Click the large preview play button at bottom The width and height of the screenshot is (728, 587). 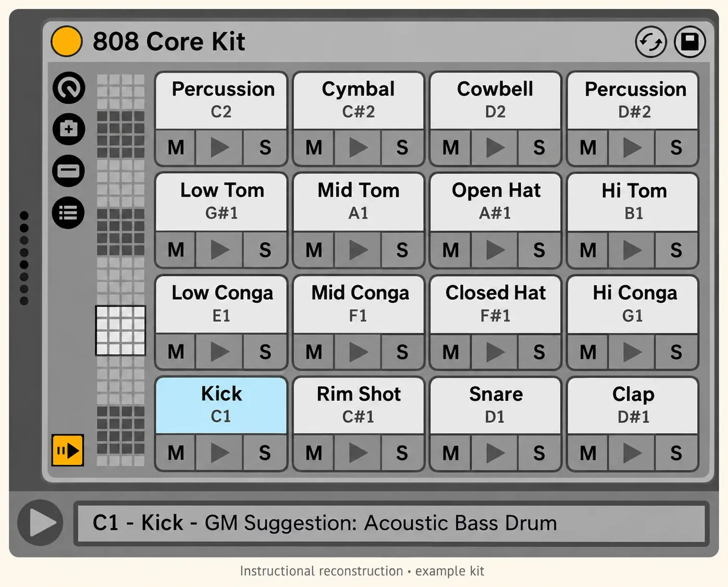tap(41, 522)
